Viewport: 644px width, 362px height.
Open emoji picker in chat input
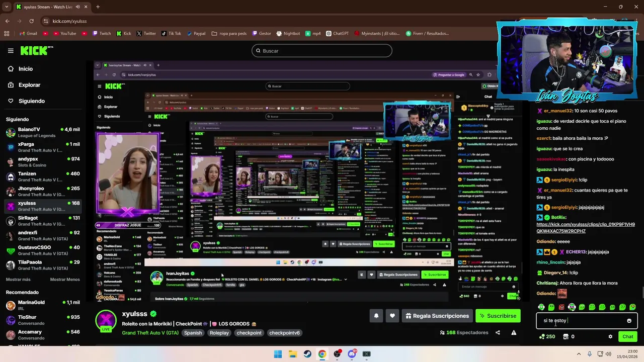[629, 321]
